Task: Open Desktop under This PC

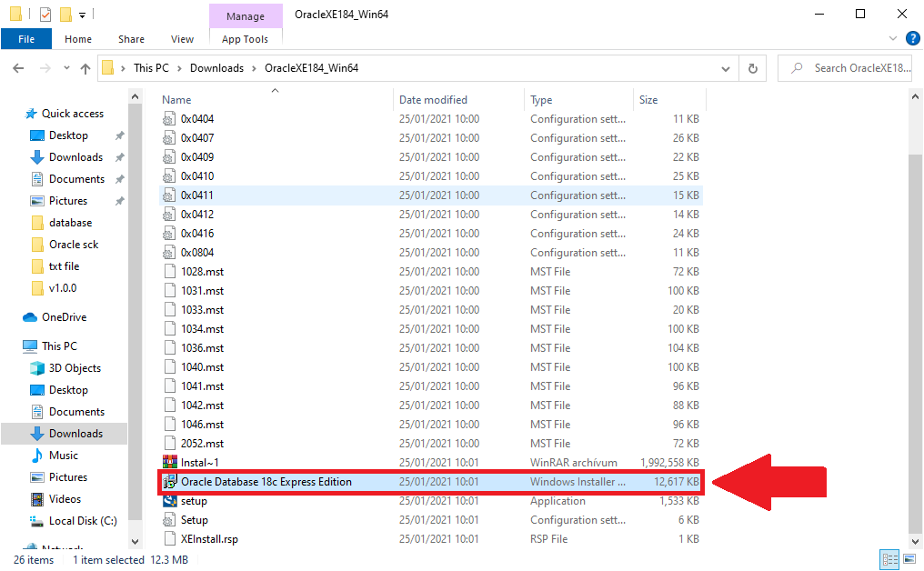Action: 59,390
